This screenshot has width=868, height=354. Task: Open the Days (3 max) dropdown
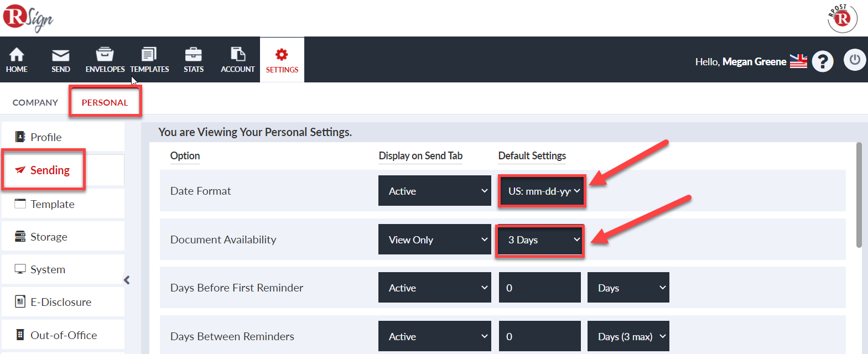click(628, 336)
